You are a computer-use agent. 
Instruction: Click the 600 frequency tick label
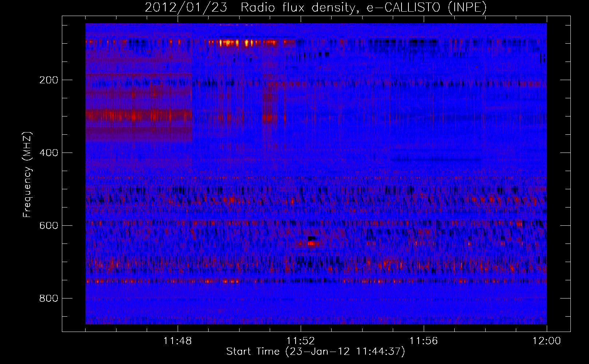[49, 226]
